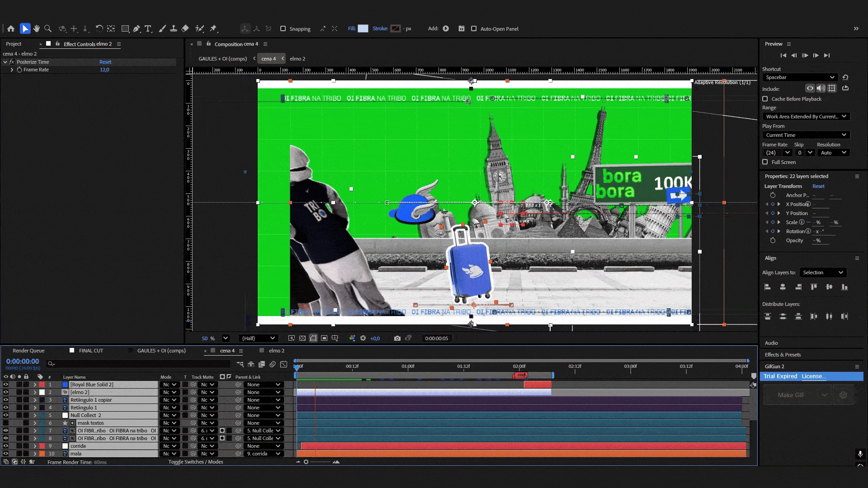Select the Zoom tool

[x=48, y=28]
